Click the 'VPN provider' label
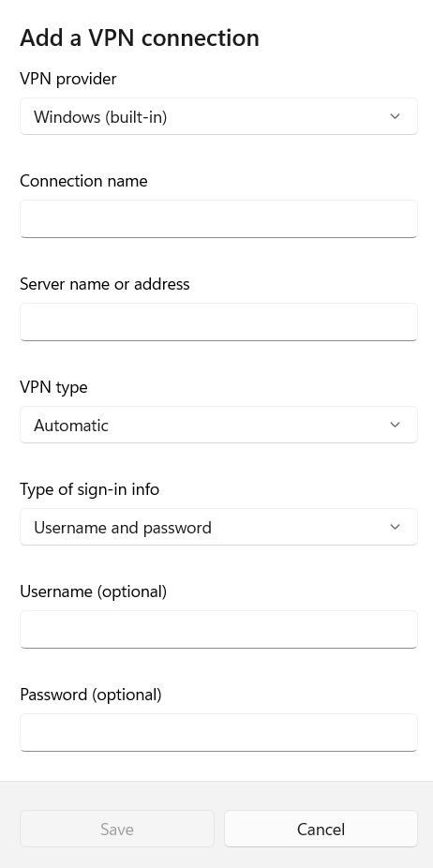The image size is (433, 868). pos(68,79)
